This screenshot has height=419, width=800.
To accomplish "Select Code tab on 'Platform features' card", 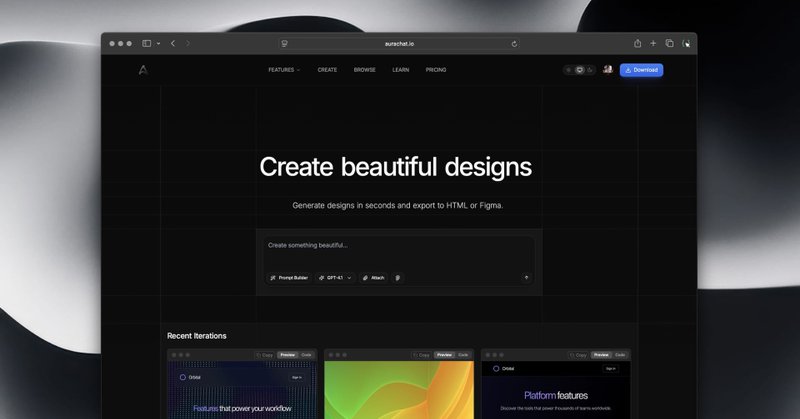I will (620, 355).
